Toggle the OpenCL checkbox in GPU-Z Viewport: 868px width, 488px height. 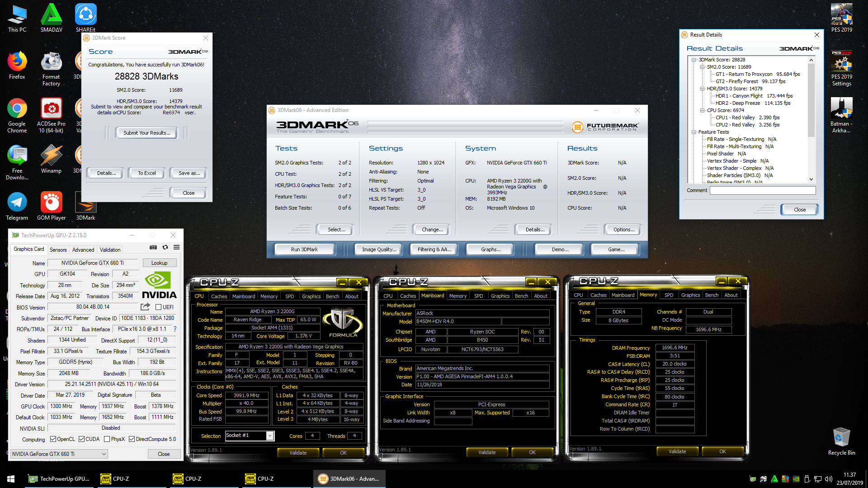click(x=53, y=439)
